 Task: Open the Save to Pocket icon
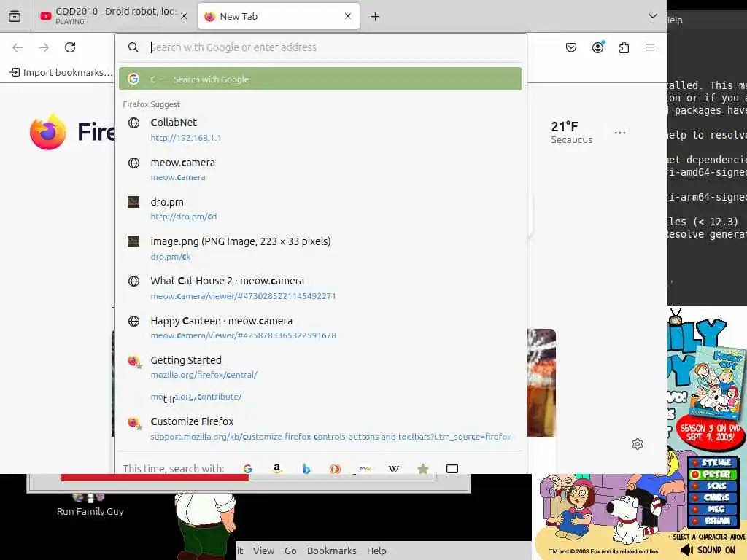pos(571,47)
